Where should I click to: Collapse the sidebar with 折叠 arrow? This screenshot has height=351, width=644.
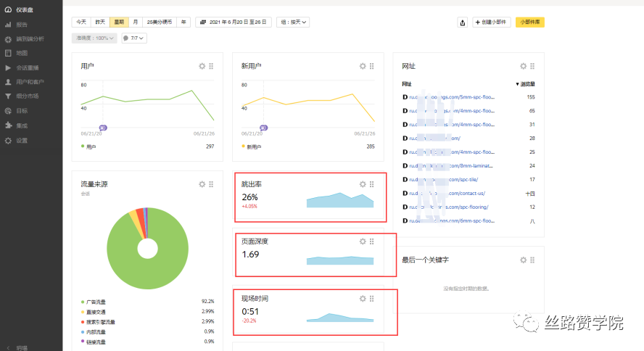pos(8,347)
